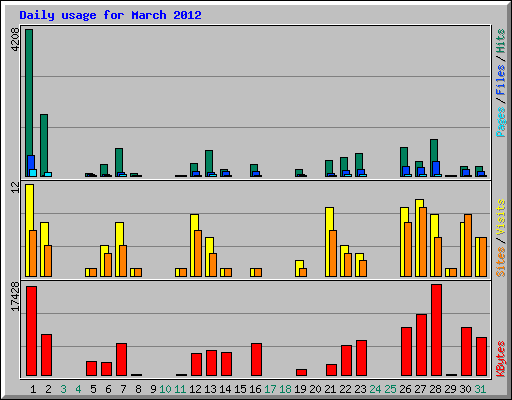Select the cyan Pages bar for day 1
This screenshot has height=400, width=512.
coord(33,173)
